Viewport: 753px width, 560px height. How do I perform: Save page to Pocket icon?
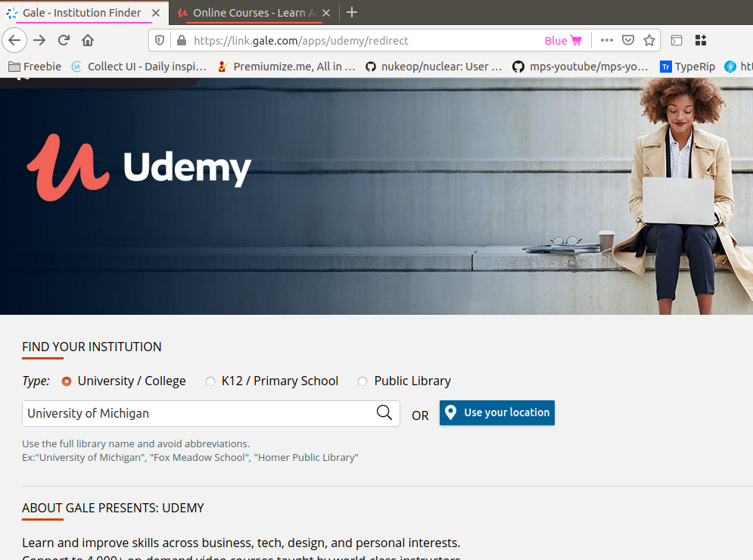click(628, 41)
